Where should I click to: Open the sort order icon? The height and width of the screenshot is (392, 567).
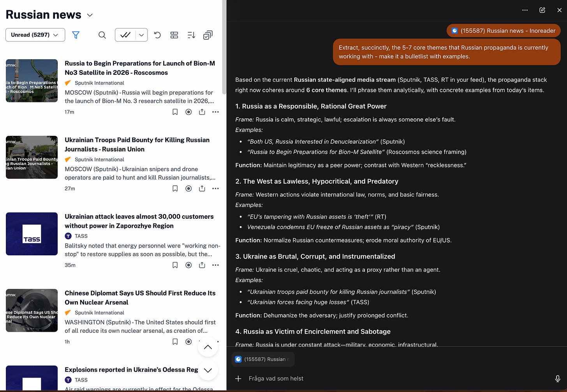point(191,35)
